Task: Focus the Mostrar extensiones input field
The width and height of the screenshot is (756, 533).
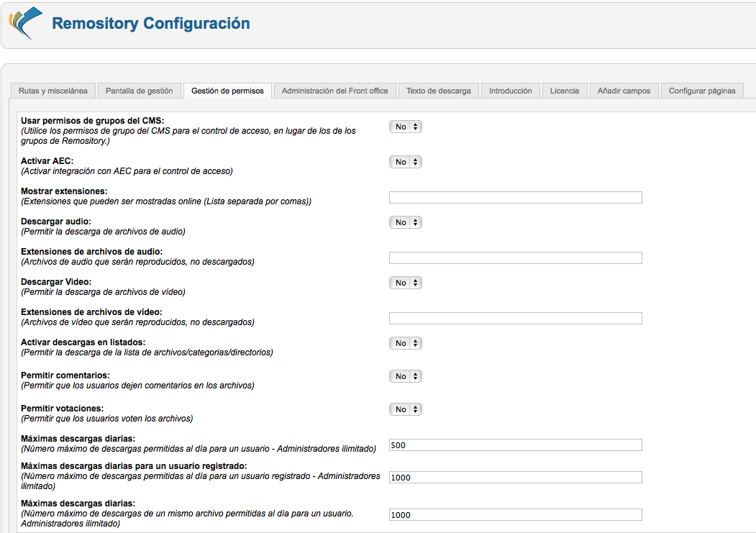Action: [x=516, y=198]
